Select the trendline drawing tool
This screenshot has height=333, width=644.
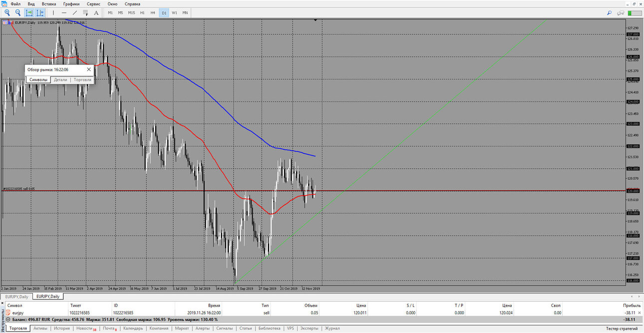click(x=75, y=12)
